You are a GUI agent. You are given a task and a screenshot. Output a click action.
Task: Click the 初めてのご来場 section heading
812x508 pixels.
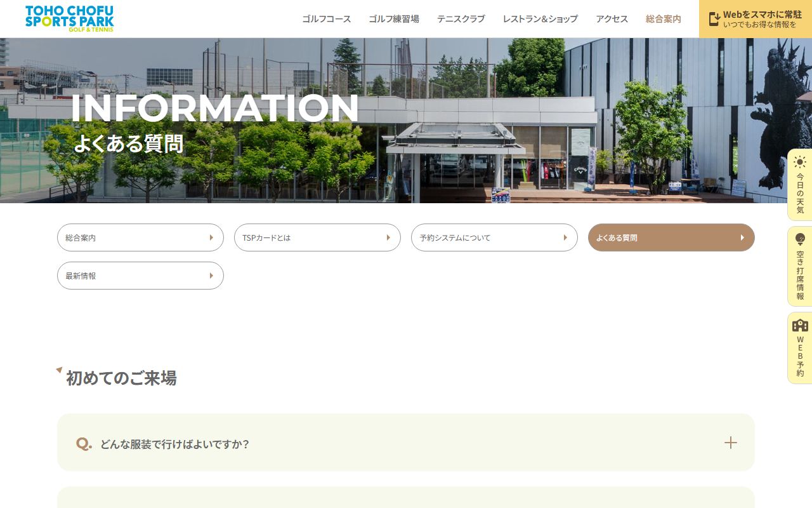[x=121, y=378]
